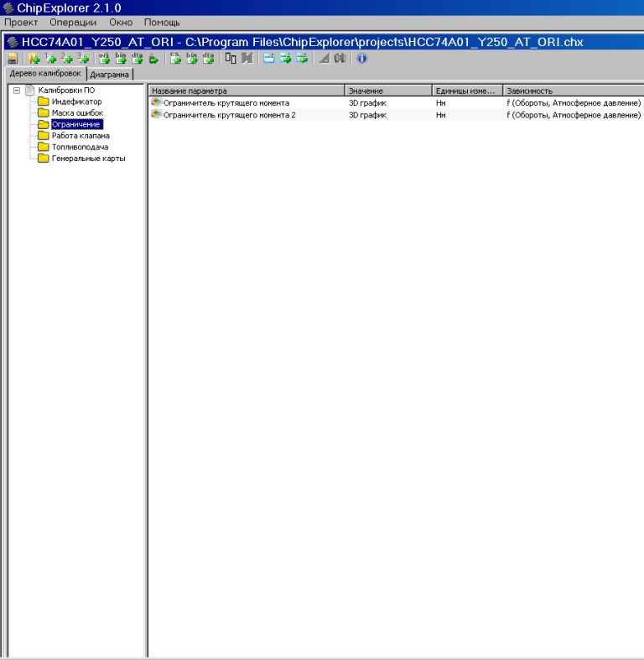Click the first 'bin' export toolbar icon
The image size is (644, 660).
121,59
